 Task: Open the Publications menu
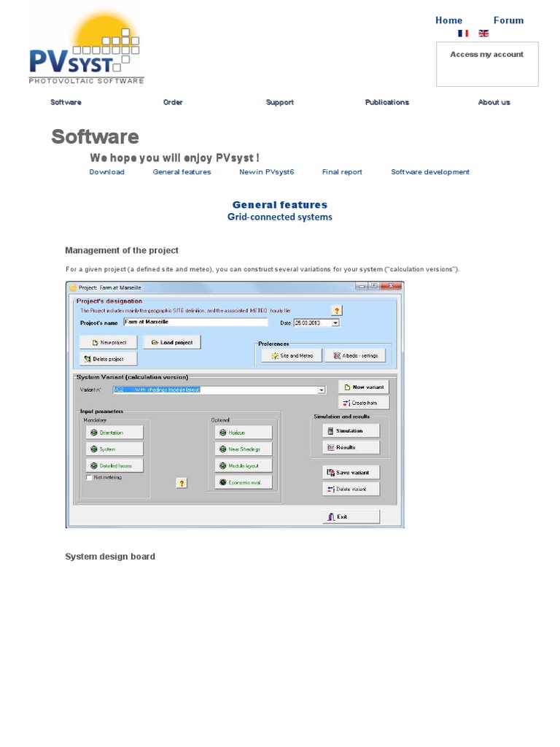387,102
